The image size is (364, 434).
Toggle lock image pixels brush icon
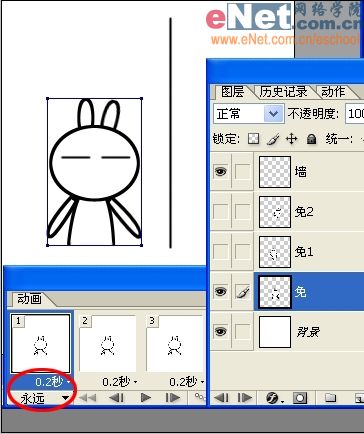(x=273, y=139)
